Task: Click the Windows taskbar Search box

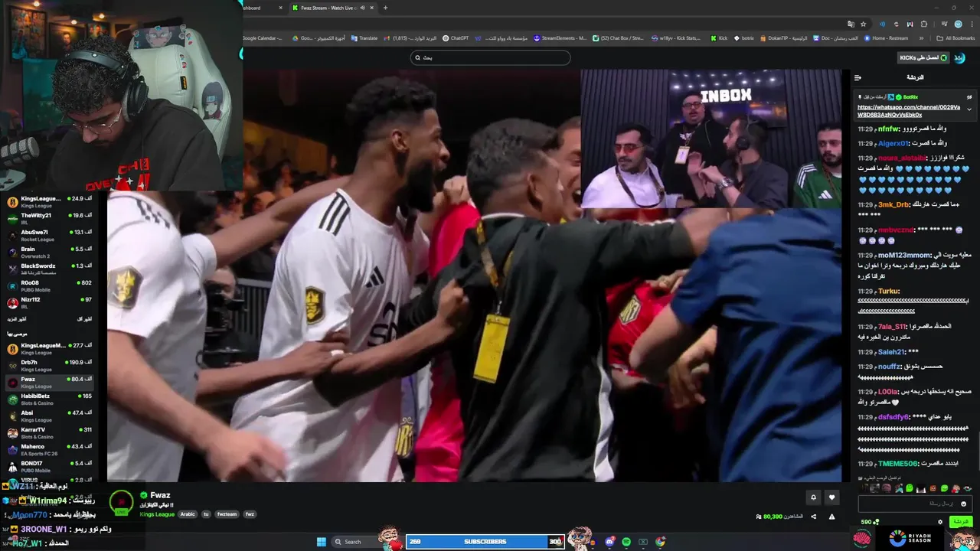Action: coord(355,542)
